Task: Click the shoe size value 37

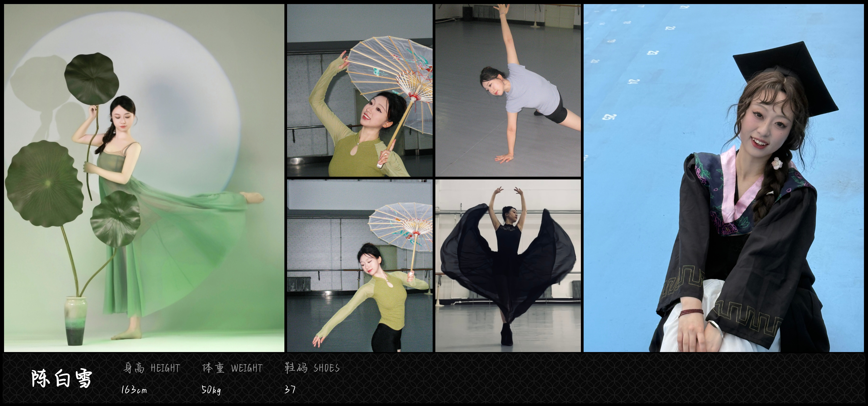Action: pos(290,390)
